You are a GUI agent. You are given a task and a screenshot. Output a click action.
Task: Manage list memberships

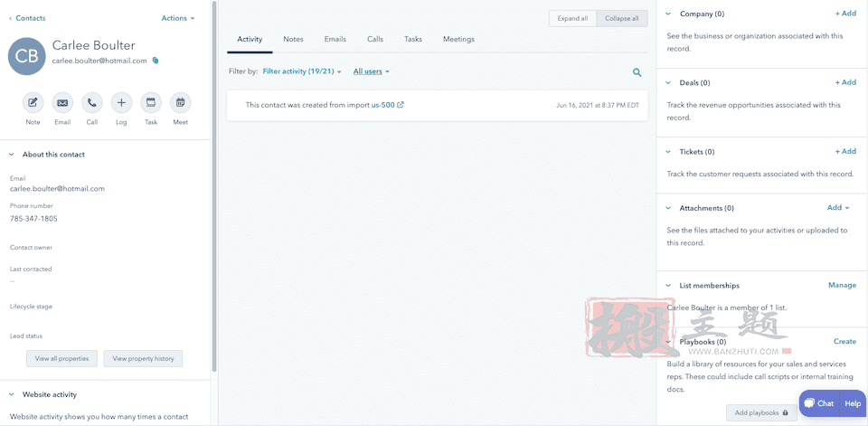842,285
